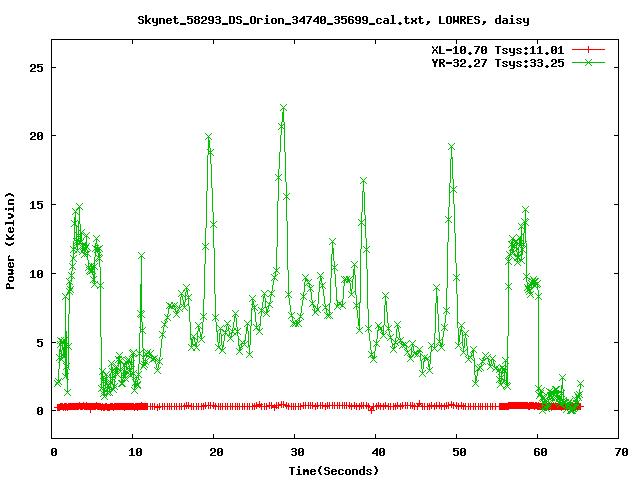Viewport: 640px width, 480px height.
Task: Click the x-axis tick label 70
Action: click(x=621, y=452)
